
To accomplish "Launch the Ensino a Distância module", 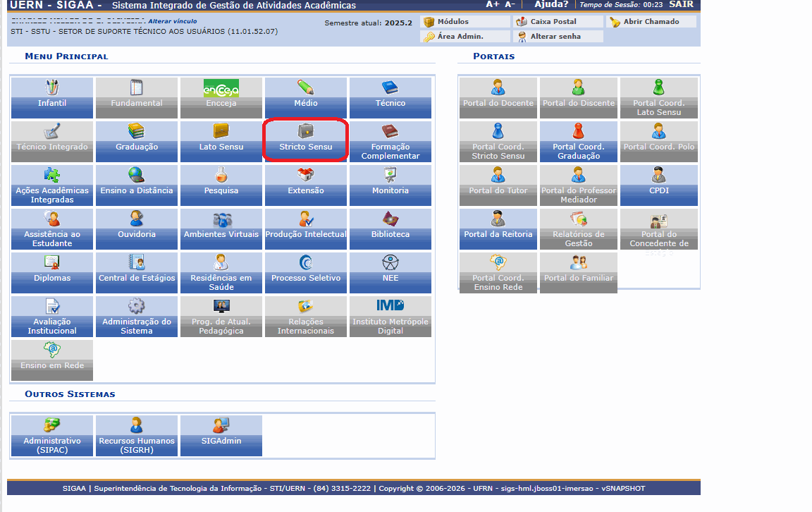I will 137,183.
